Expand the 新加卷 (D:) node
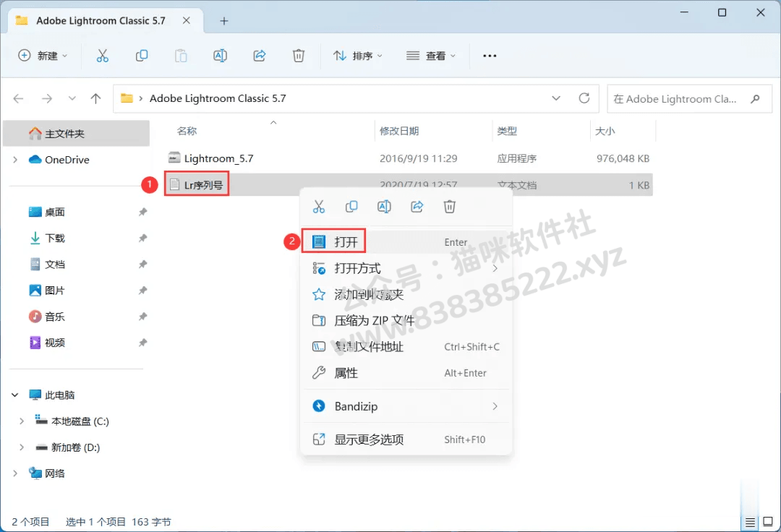 tap(22, 447)
